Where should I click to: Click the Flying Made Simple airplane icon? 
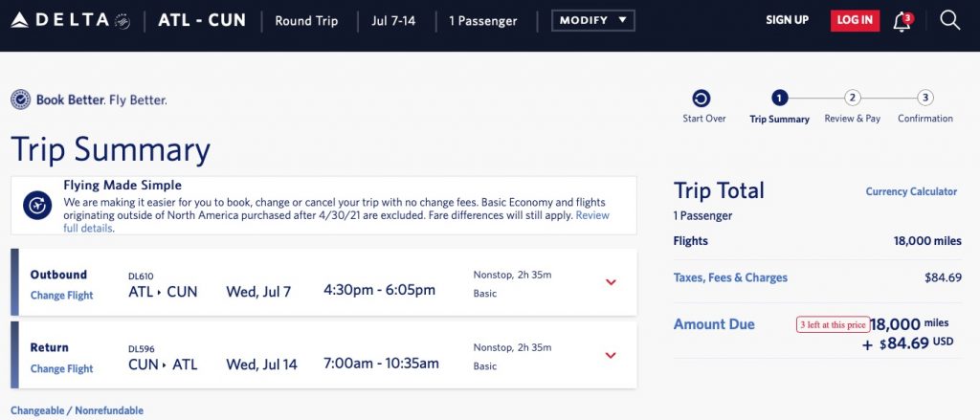pyautogui.click(x=37, y=205)
